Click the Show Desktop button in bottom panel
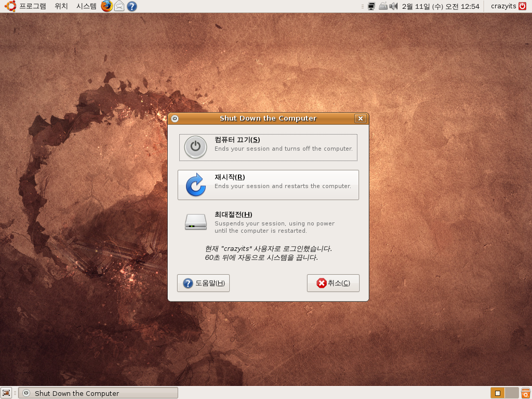Image resolution: width=532 pixels, height=399 pixels. point(6,393)
